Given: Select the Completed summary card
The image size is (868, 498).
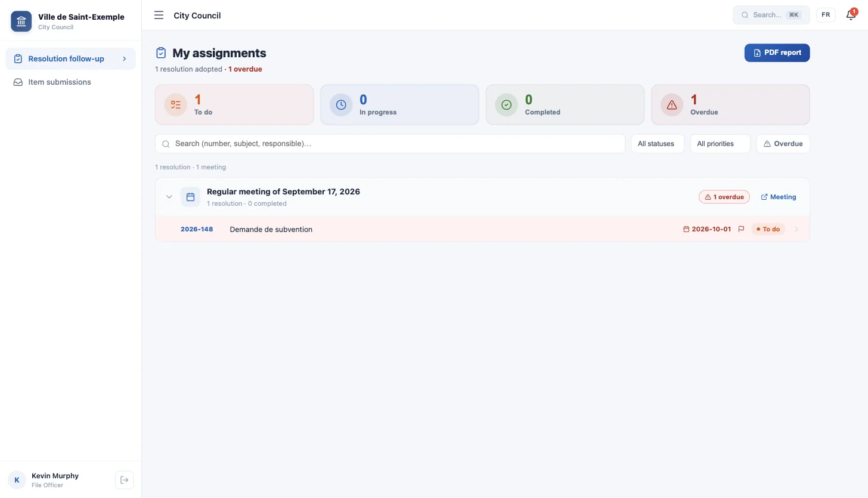Looking at the screenshot, I should [565, 105].
